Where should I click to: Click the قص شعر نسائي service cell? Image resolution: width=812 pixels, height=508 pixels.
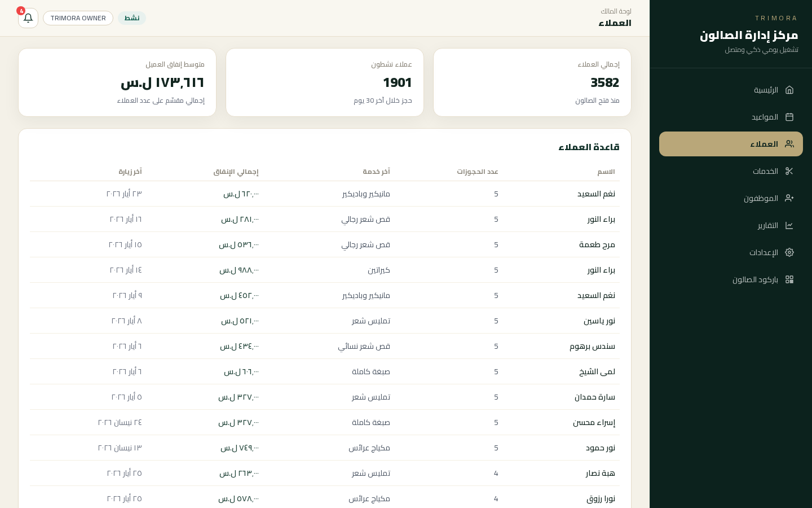point(364,346)
